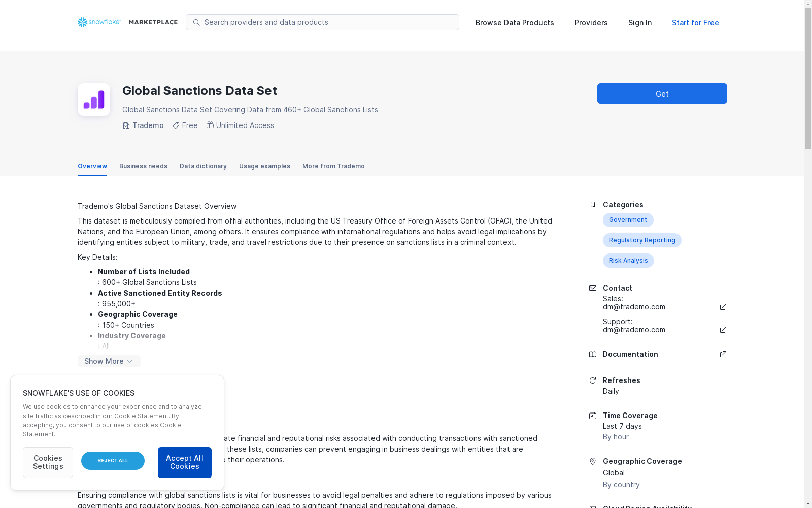Click the search providers input field
The height and width of the screenshot is (508, 812).
point(327,22)
